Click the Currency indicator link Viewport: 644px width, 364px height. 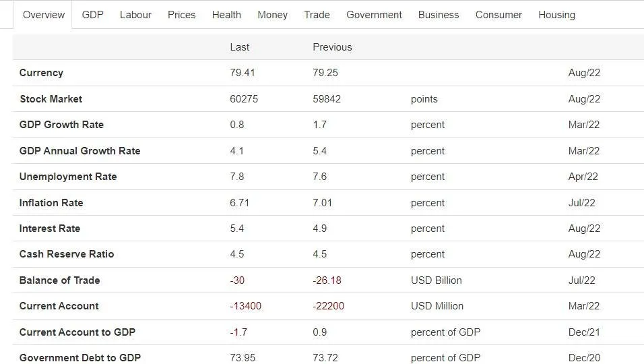tap(41, 73)
